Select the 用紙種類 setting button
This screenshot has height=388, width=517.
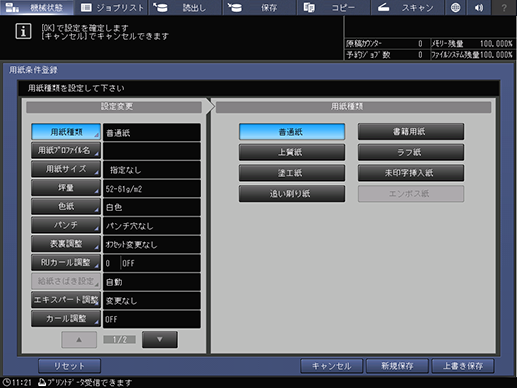[x=66, y=132]
